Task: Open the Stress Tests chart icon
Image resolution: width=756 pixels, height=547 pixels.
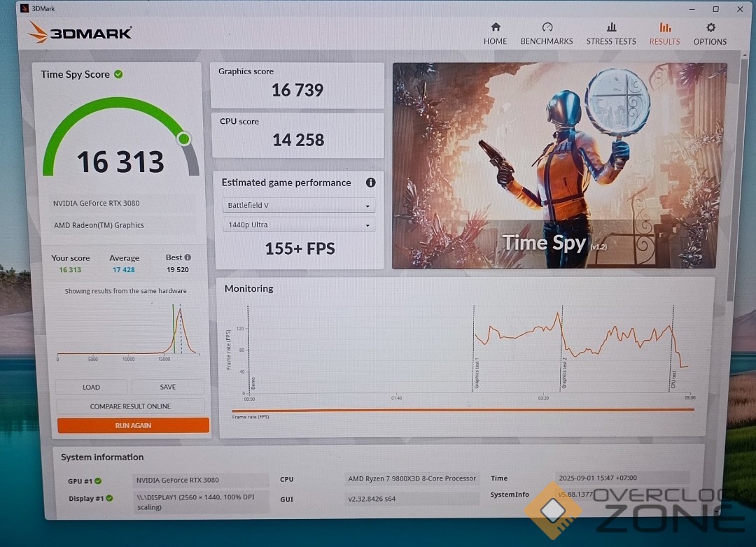Action: (x=611, y=27)
